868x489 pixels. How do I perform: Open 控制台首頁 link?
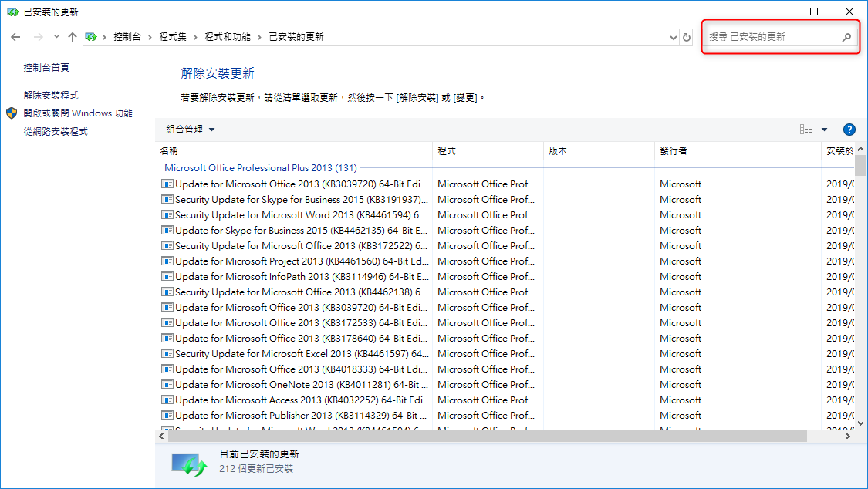click(46, 67)
